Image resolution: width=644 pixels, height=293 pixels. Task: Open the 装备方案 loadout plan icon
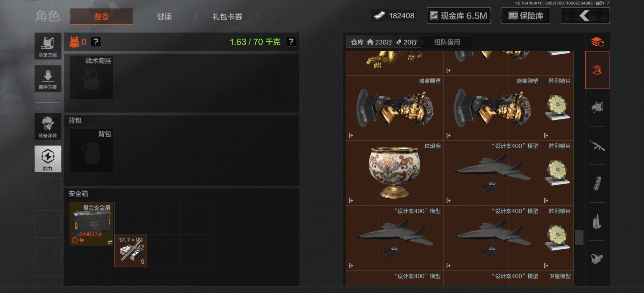[48, 46]
